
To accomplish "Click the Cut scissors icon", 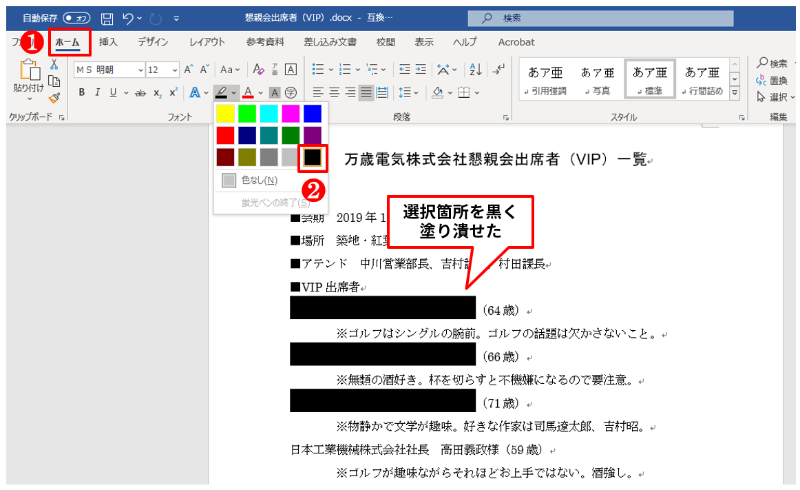I will 54,63.
